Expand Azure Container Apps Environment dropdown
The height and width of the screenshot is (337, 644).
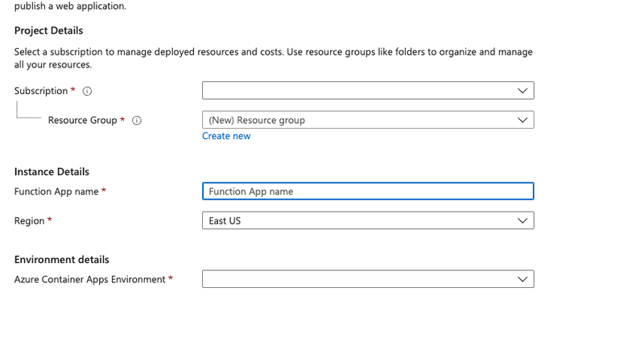pyautogui.click(x=368, y=279)
